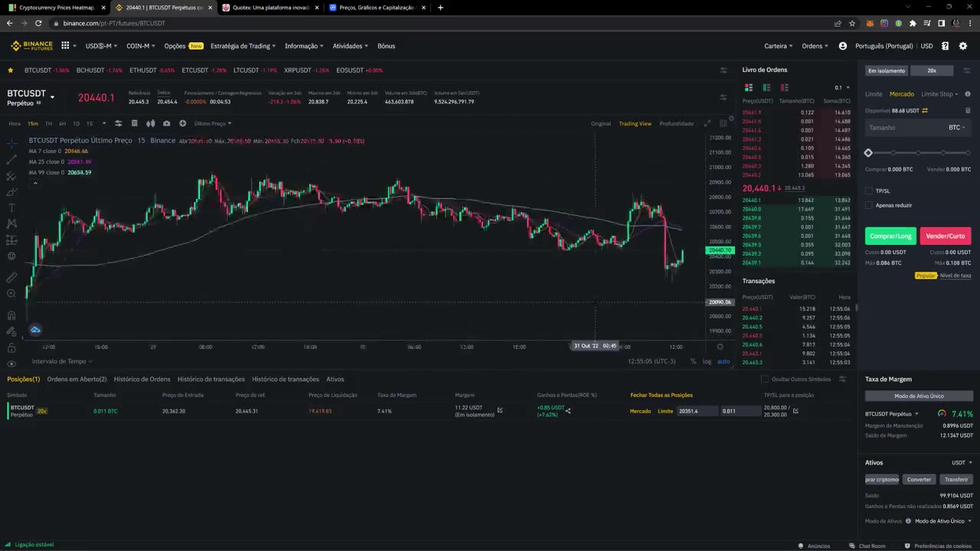
Task: Select the brush drawing tool
Action: coord(11,191)
